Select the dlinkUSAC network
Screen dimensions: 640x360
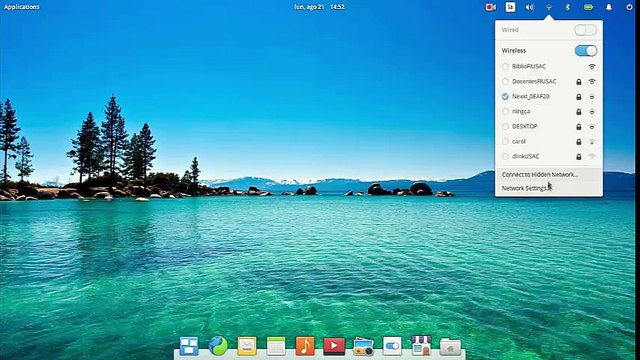549,156
